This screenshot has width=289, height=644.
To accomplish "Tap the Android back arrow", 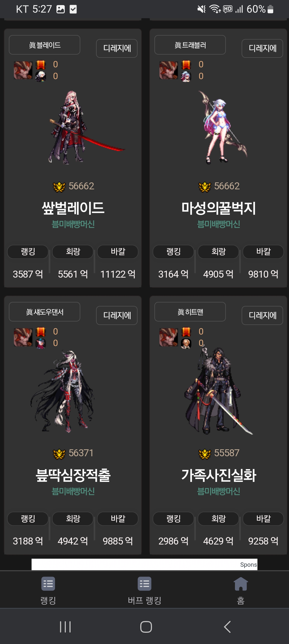I will tap(227, 627).
